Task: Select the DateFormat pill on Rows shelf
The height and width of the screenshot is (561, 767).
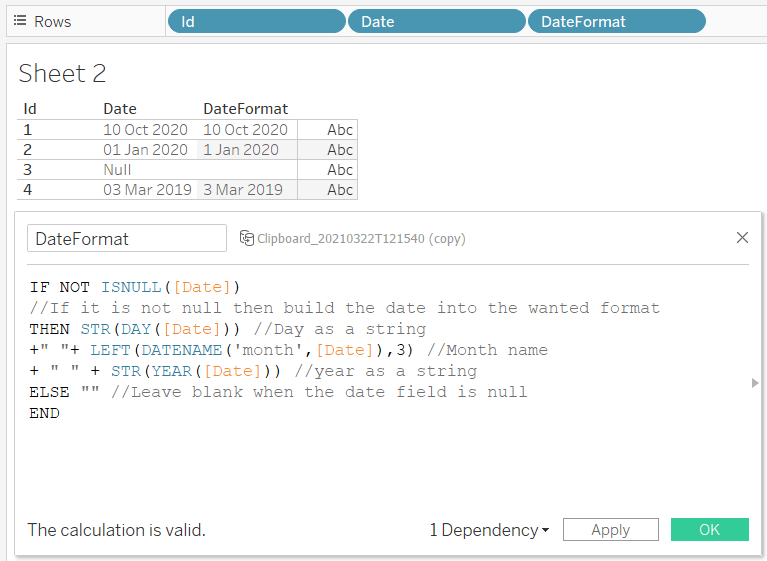Action: click(616, 21)
